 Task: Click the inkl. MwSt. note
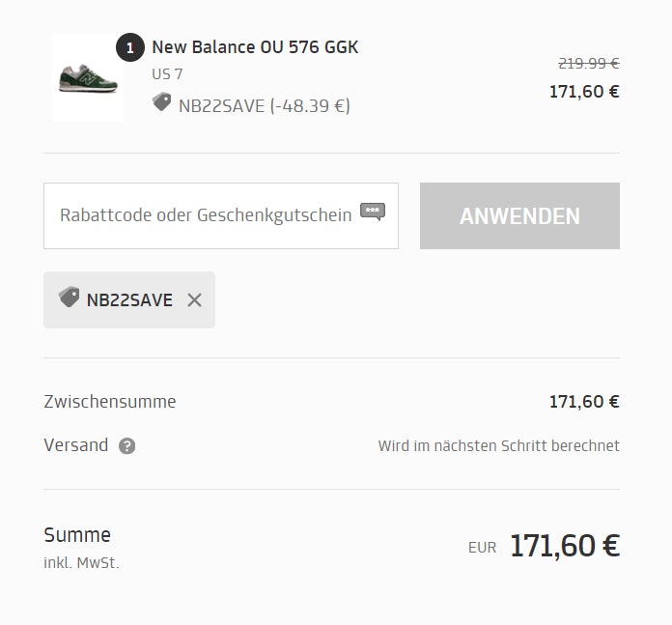pos(81,563)
